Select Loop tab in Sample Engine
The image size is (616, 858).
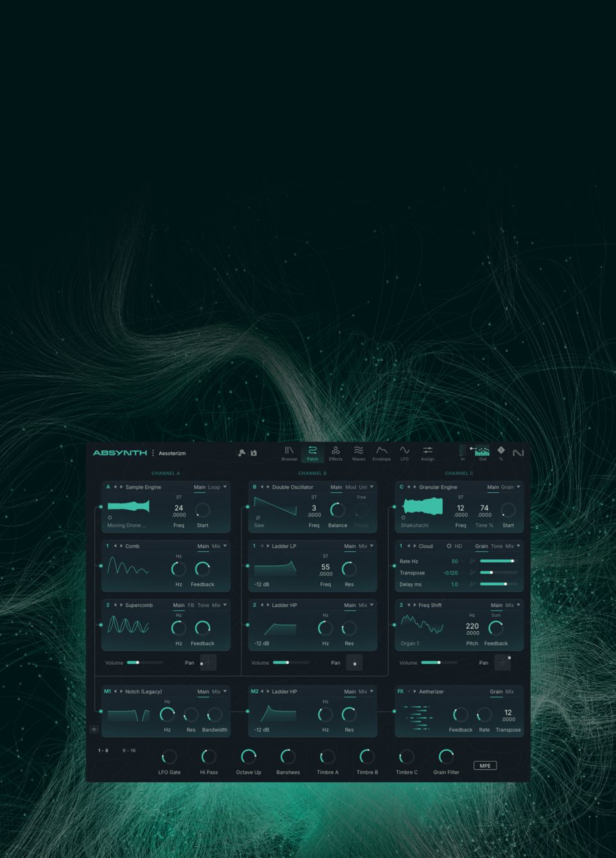214,487
